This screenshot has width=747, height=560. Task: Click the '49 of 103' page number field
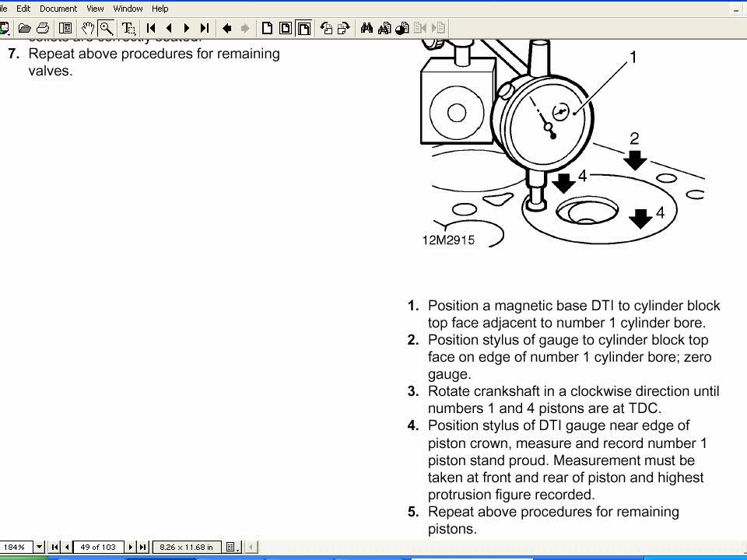98,547
